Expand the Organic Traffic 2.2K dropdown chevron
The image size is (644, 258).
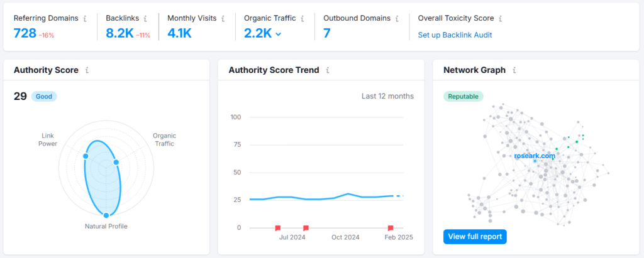pyautogui.click(x=278, y=34)
